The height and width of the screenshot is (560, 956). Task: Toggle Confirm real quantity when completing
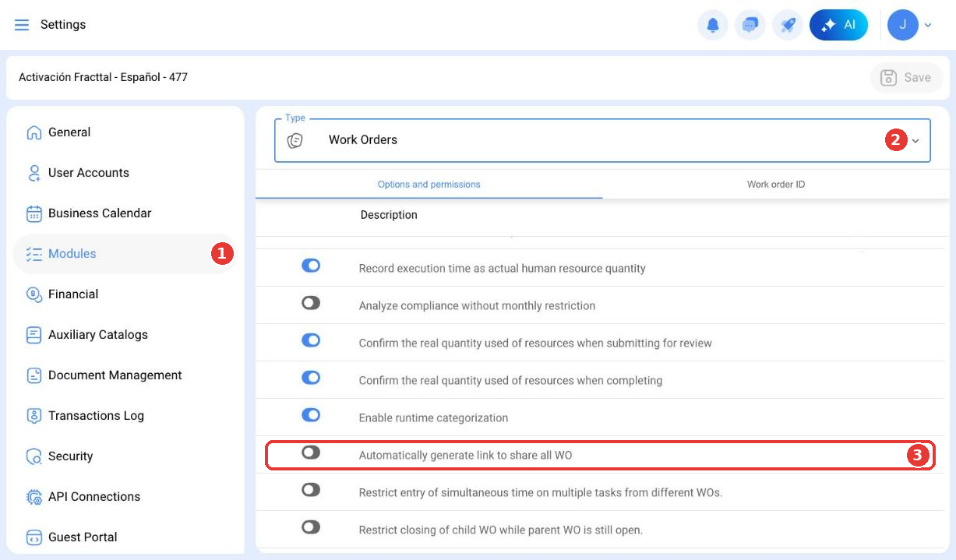coord(311,378)
